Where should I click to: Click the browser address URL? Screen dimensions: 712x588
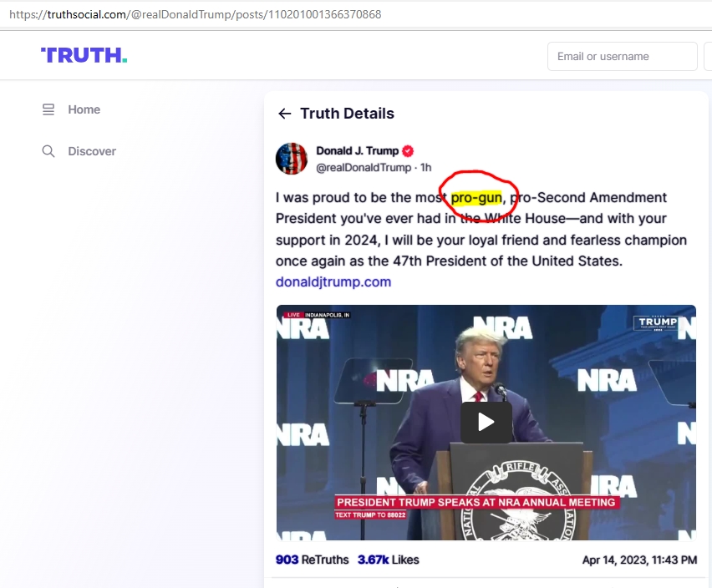pyautogui.click(x=196, y=14)
